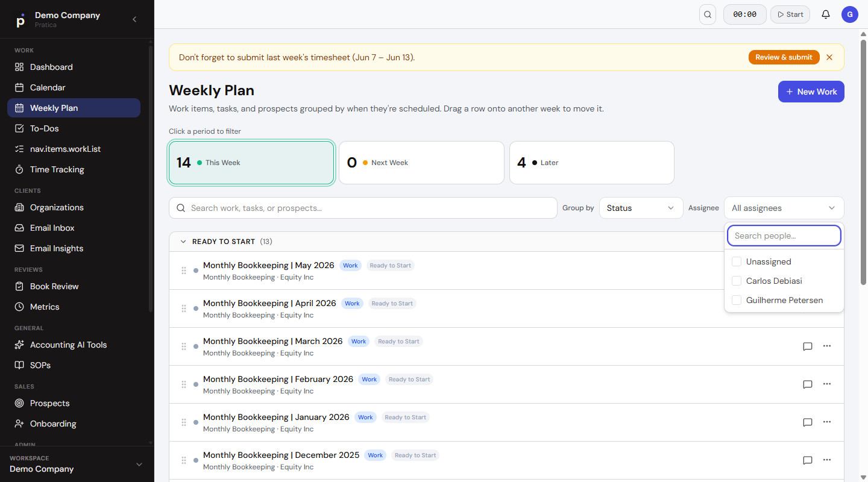Check the Carlos Debiasi assignee option
This screenshot has height=482, width=868.
click(x=737, y=281)
